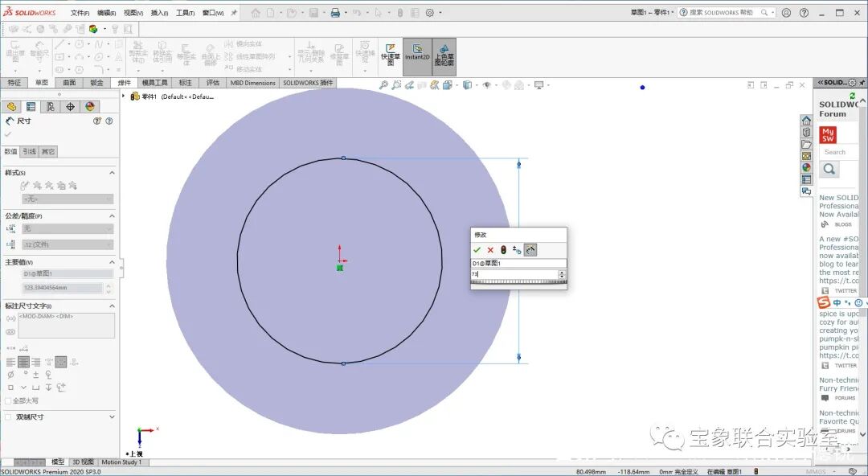Click the print icon in top toolbar

pyautogui.click(x=335, y=13)
